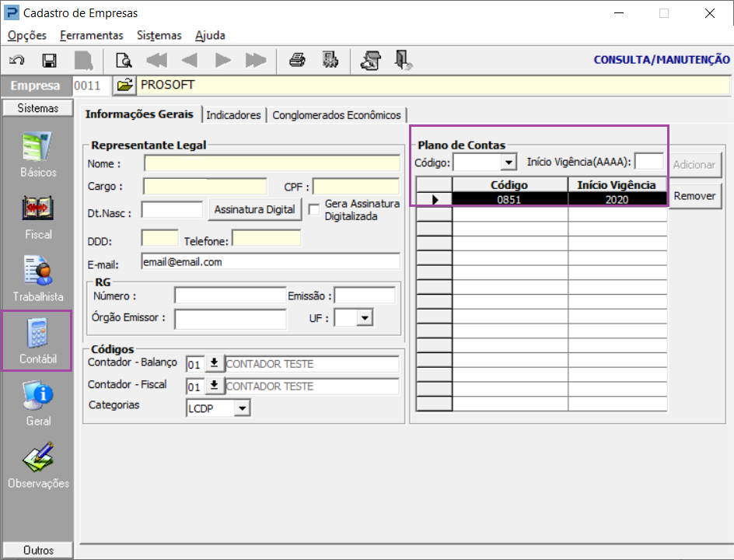Go to last record icon
Viewport: 734px width, 560px height.
point(256,61)
